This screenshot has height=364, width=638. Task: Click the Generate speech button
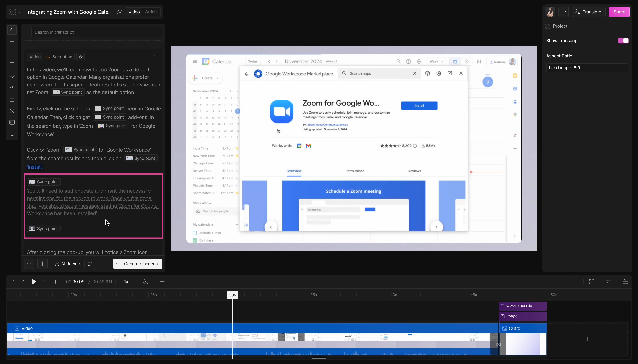click(137, 264)
